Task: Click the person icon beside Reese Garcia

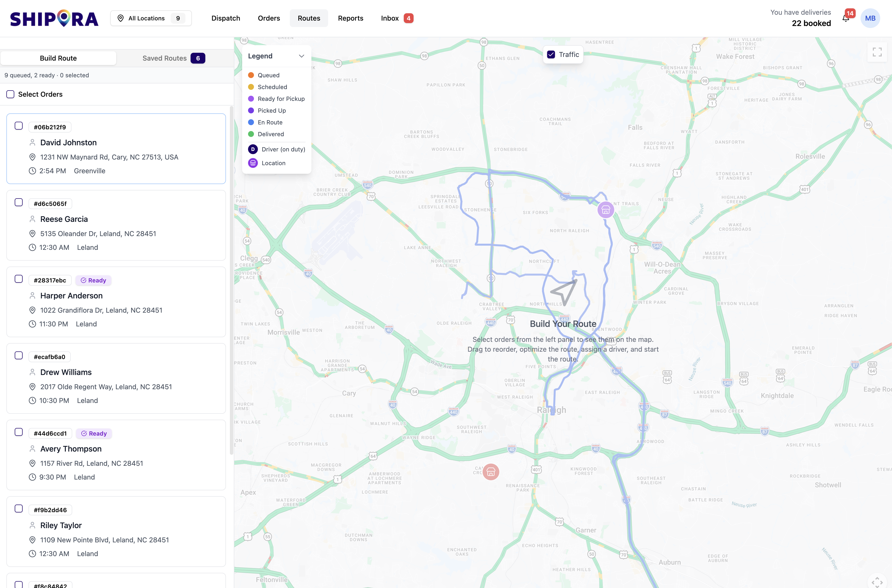Action: pos(32,219)
